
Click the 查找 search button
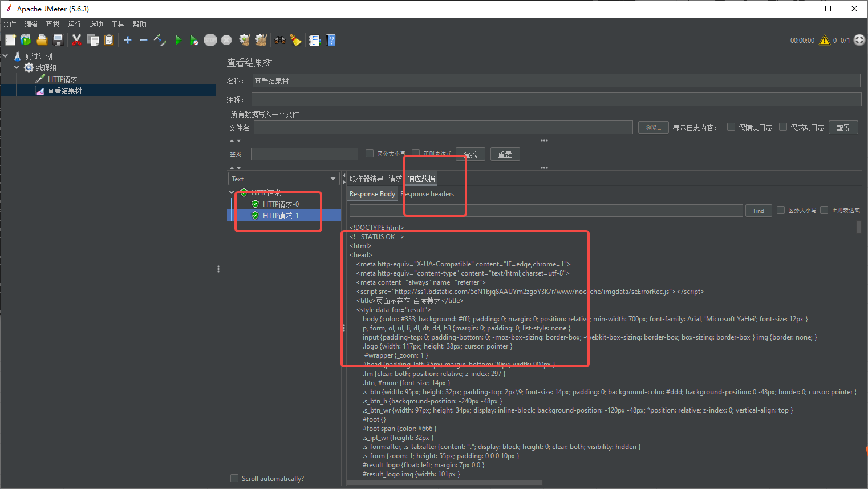coord(470,154)
